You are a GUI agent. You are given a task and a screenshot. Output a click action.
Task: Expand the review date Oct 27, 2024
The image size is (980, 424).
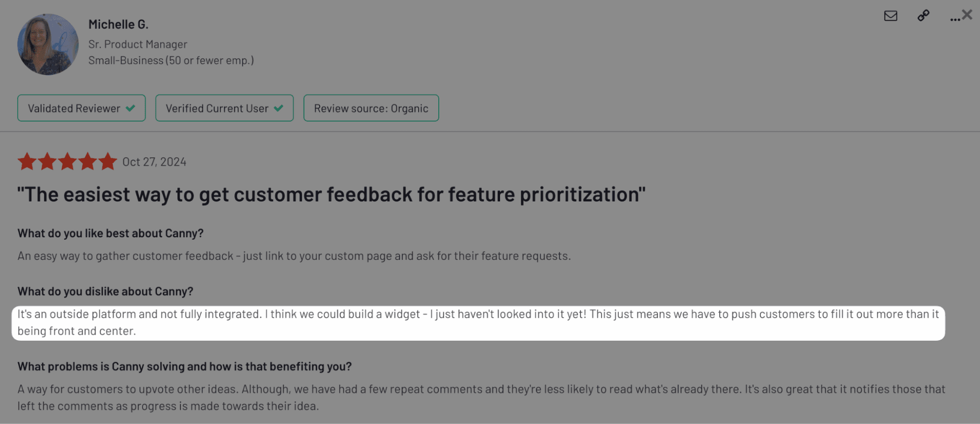[x=154, y=161]
